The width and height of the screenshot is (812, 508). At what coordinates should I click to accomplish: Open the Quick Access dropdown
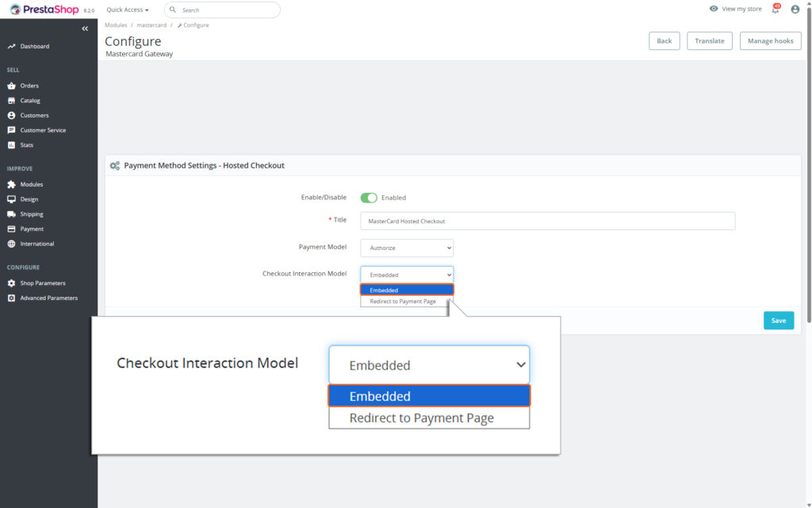[x=125, y=9]
